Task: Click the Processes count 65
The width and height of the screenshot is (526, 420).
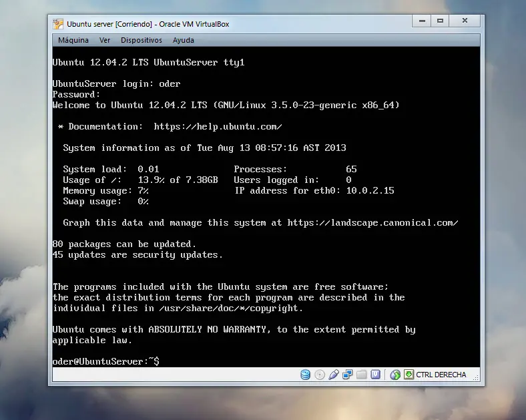Action: 351,169
